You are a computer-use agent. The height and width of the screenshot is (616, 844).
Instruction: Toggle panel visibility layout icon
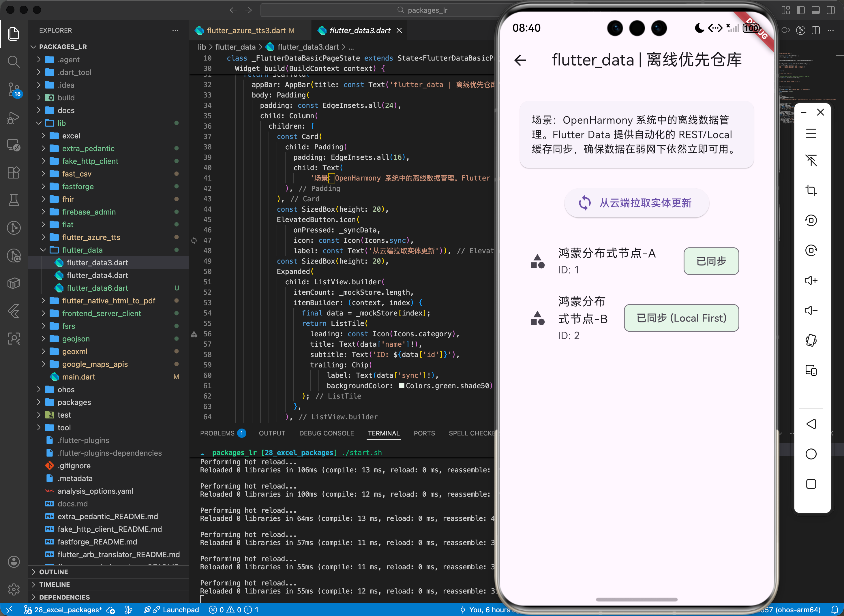click(816, 10)
